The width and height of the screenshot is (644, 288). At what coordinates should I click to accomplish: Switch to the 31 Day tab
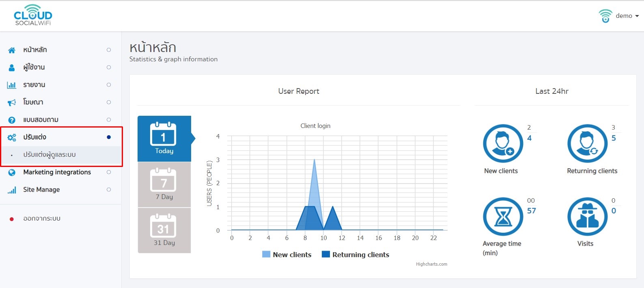click(164, 230)
